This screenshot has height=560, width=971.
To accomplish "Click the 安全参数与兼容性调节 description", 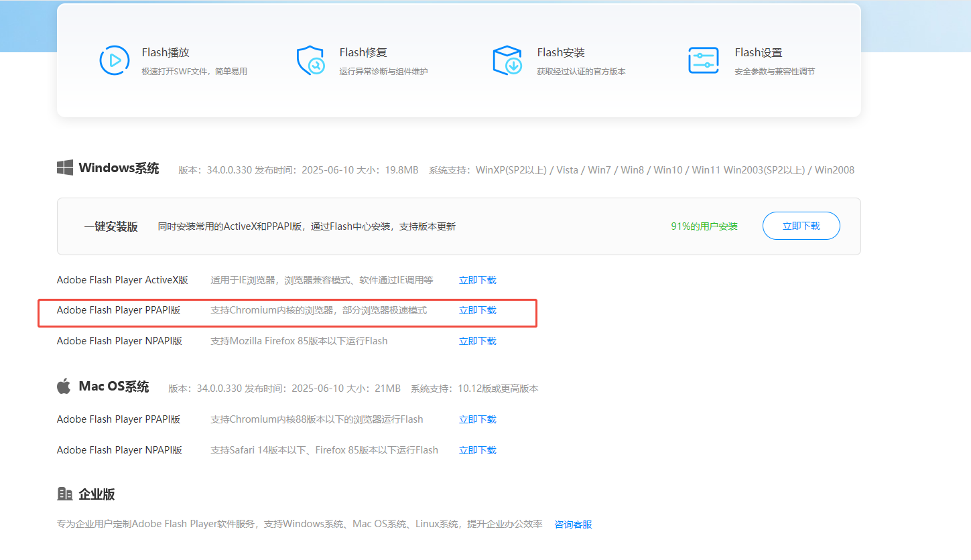I will tap(775, 72).
